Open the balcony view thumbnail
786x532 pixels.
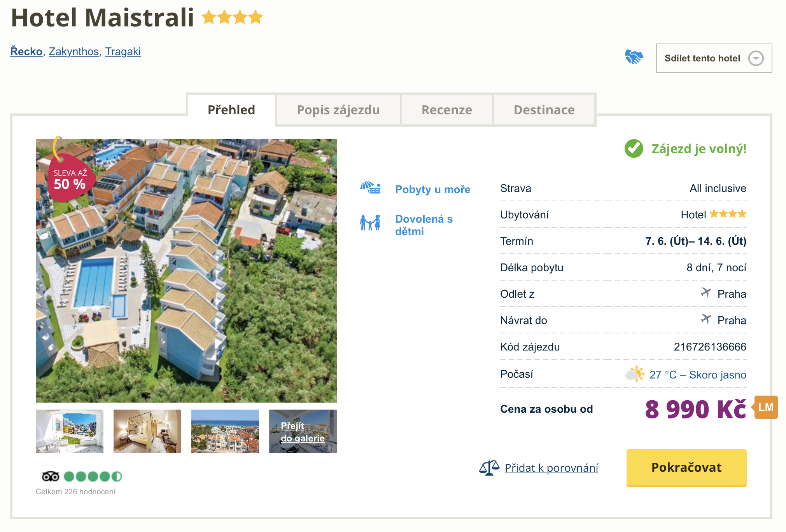(70, 431)
